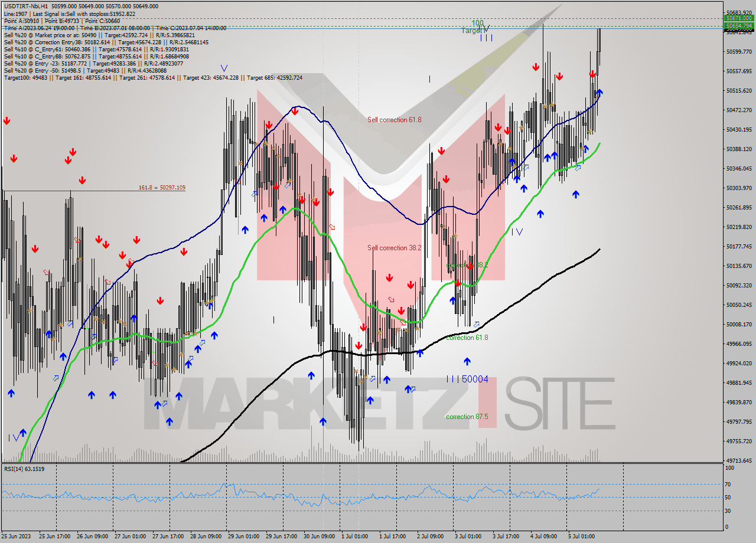Select the '29 Jun 17:00' time label
The width and height of the screenshot is (756, 543).
click(281, 537)
